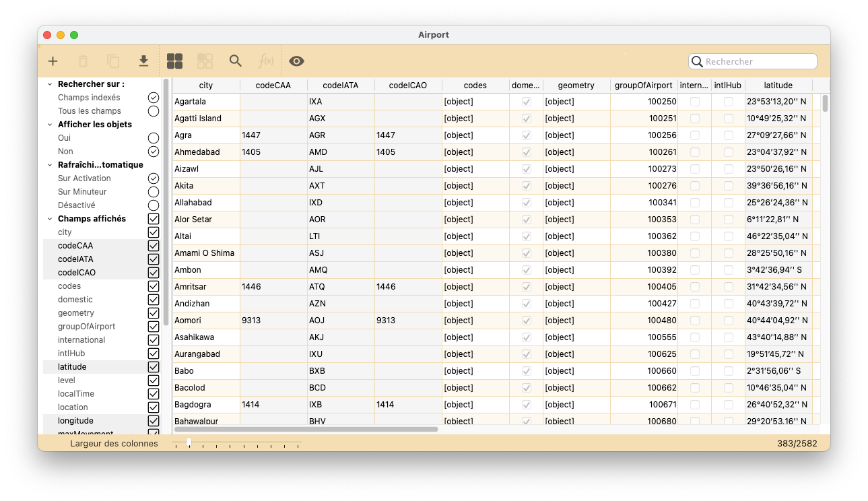Click the codeICAO column header
The width and height of the screenshot is (868, 501).
pyautogui.click(x=408, y=86)
